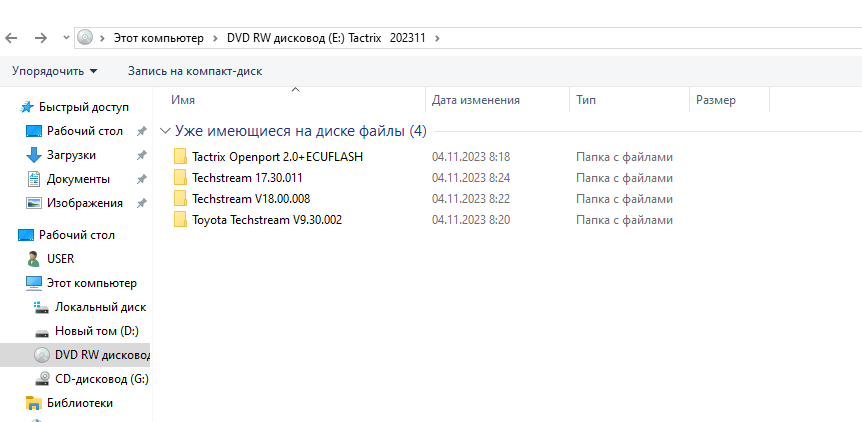Select Локальный диск in the tree
The image size is (862, 422).
pyautogui.click(x=100, y=307)
